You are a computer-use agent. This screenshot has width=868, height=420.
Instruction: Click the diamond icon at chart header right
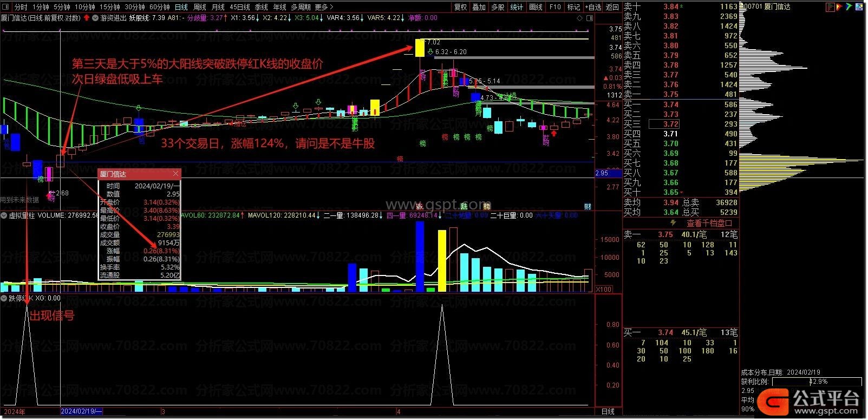(580, 18)
